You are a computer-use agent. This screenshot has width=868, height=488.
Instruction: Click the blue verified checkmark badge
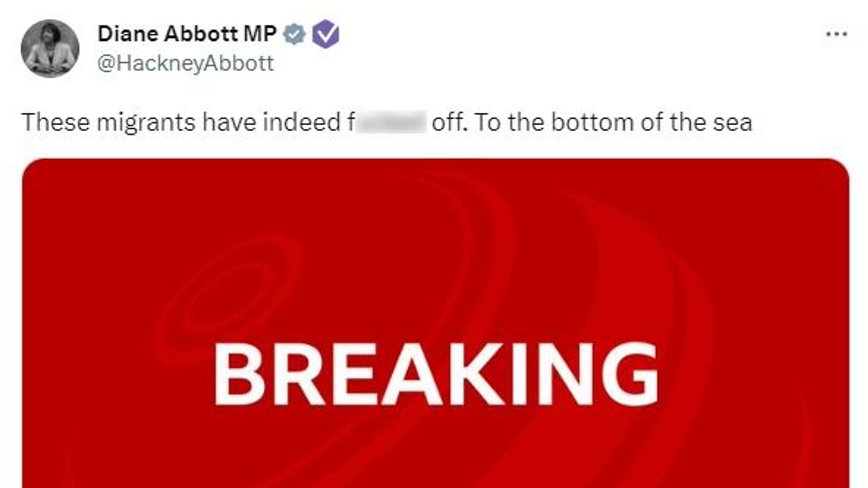click(x=293, y=34)
